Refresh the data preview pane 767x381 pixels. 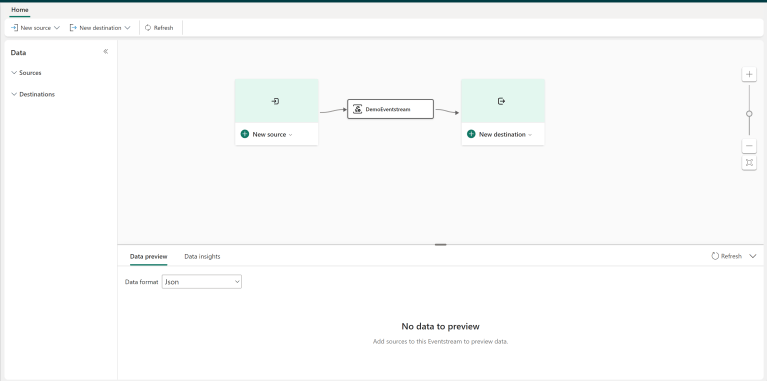pos(726,256)
